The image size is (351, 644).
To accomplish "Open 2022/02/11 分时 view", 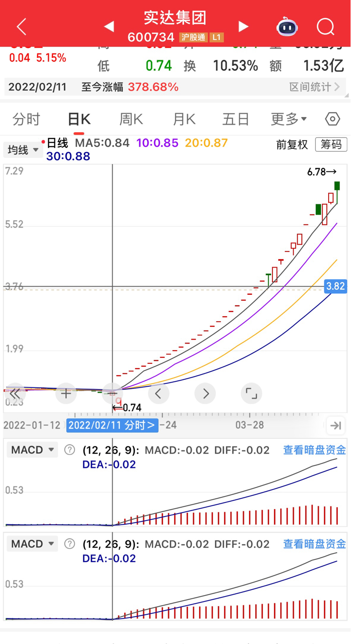I will coord(112,426).
